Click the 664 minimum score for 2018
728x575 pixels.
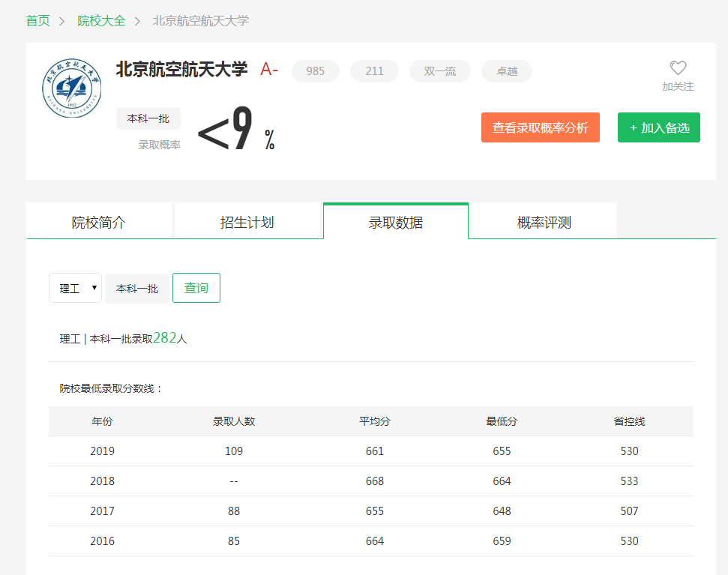click(x=502, y=481)
